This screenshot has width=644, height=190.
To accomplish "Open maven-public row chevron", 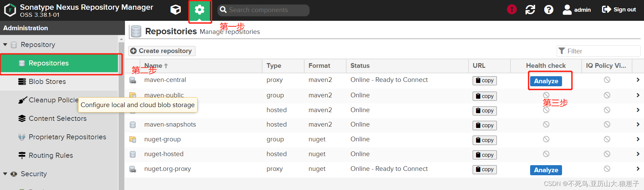I will point(638,95).
